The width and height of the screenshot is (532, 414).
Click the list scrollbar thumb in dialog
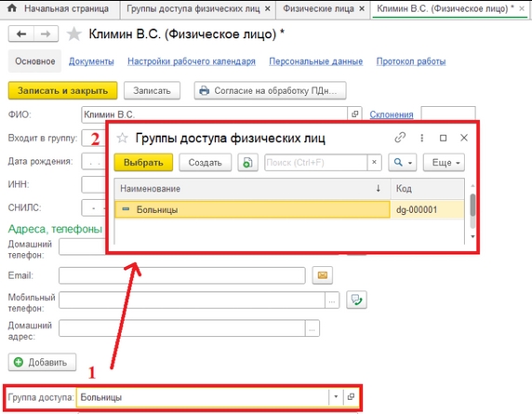tap(472, 205)
